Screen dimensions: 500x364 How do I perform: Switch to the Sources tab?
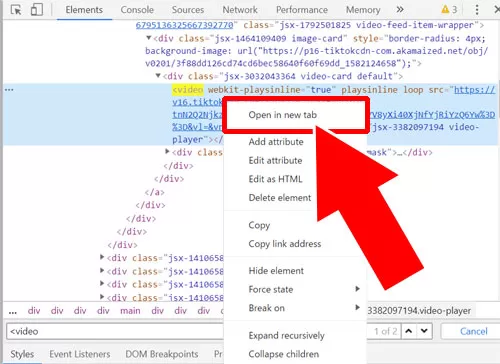pos(188,10)
